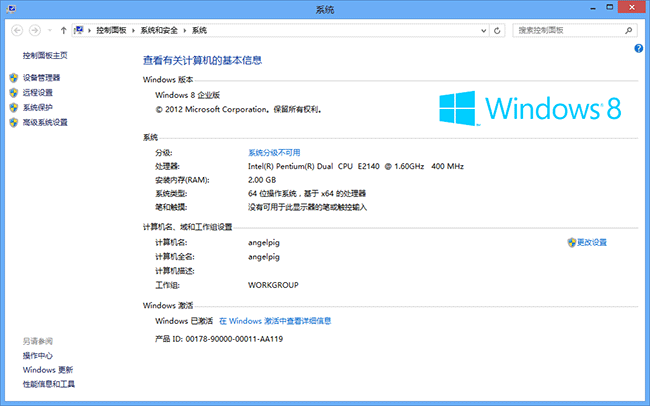Open 高级系统设置 from the sidebar
The height and width of the screenshot is (406, 650).
45,122
